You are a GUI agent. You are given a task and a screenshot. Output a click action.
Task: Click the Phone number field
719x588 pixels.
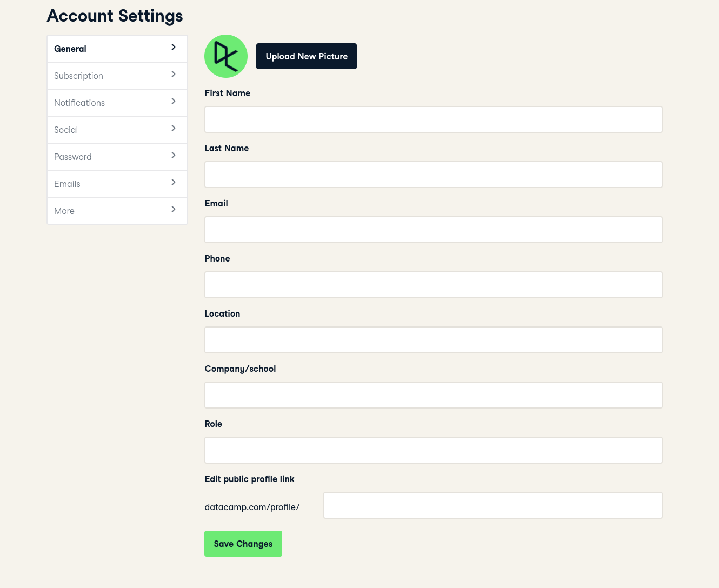click(x=433, y=285)
